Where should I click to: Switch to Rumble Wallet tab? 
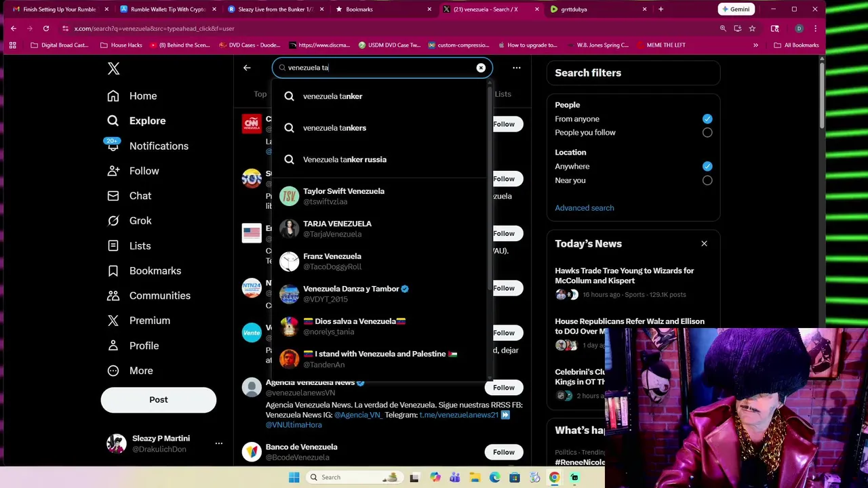click(167, 9)
